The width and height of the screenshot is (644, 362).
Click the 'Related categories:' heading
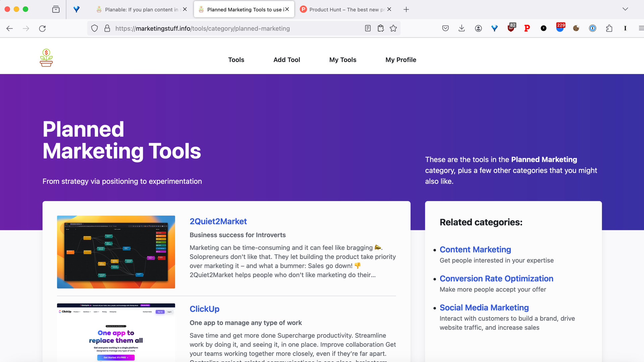[x=481, y=222]
